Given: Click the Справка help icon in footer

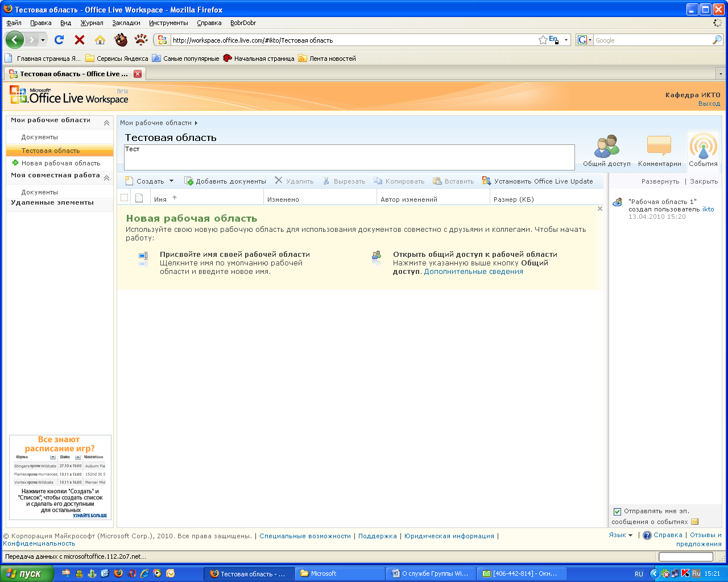Looking at the screenshot, I should pyautogui.click(x=647, y=535).
